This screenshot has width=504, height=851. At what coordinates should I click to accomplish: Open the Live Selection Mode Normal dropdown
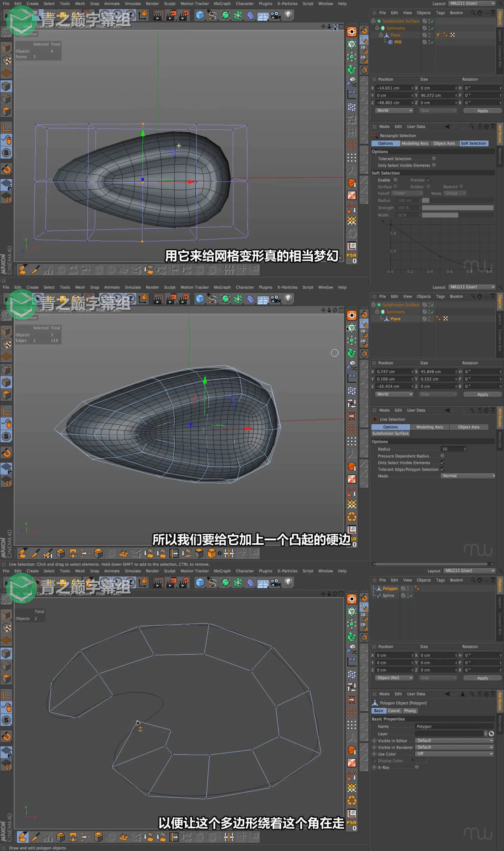pyautogui.click(x=468, y=476)
